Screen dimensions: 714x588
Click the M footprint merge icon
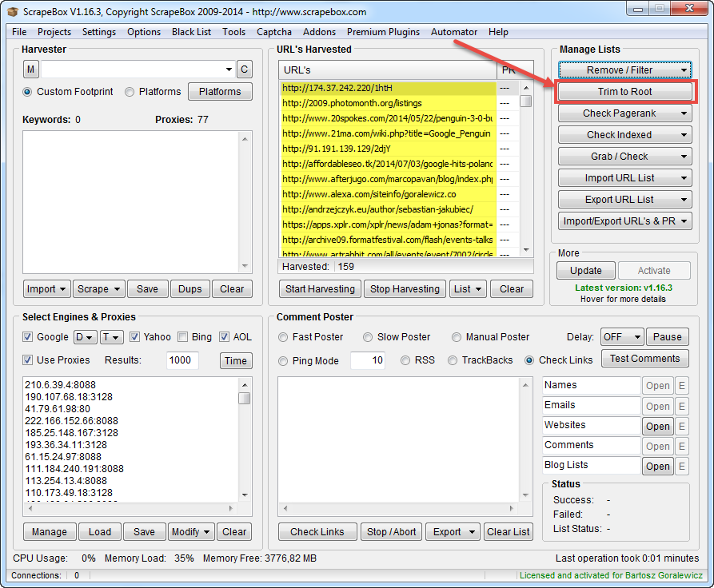coord(30,70)
